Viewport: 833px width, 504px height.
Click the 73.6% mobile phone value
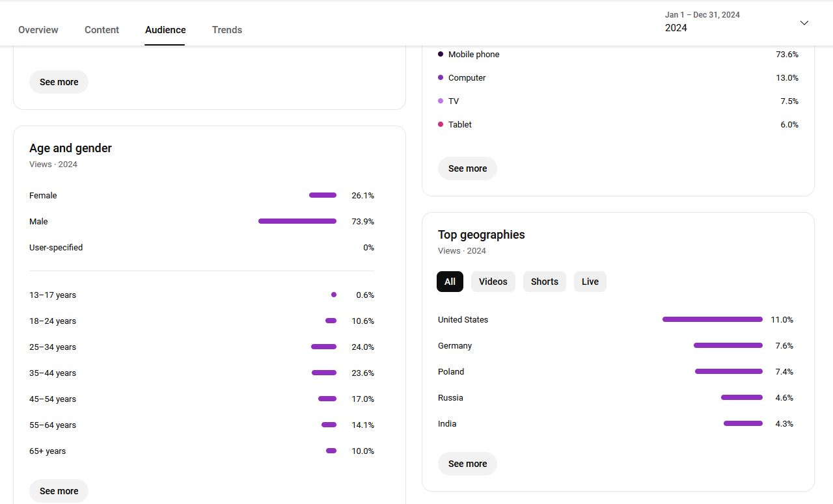[x=787, y=55]
